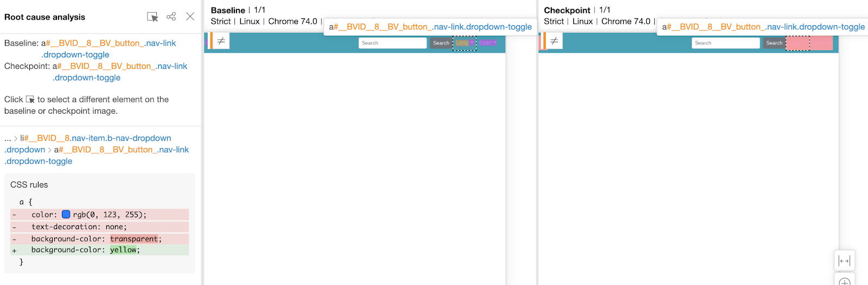Viewport: 868px width, 285px height.
Task: Click the share icon in Root cause analysis
Action: tap(171, 17)
